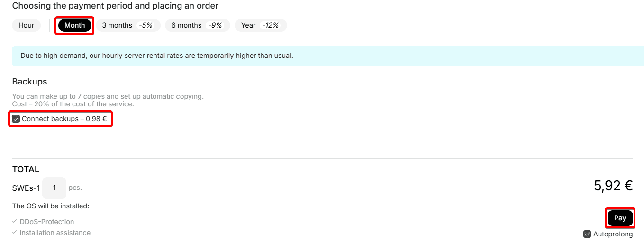Click the Autoprolong label text

tap(613, 234)
